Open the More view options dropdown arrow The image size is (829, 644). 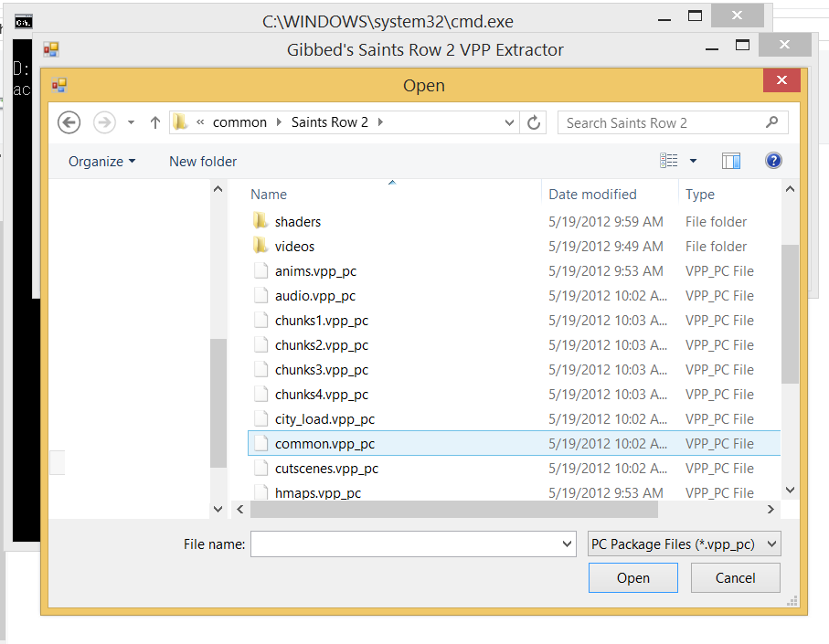[x=693, y=161]
